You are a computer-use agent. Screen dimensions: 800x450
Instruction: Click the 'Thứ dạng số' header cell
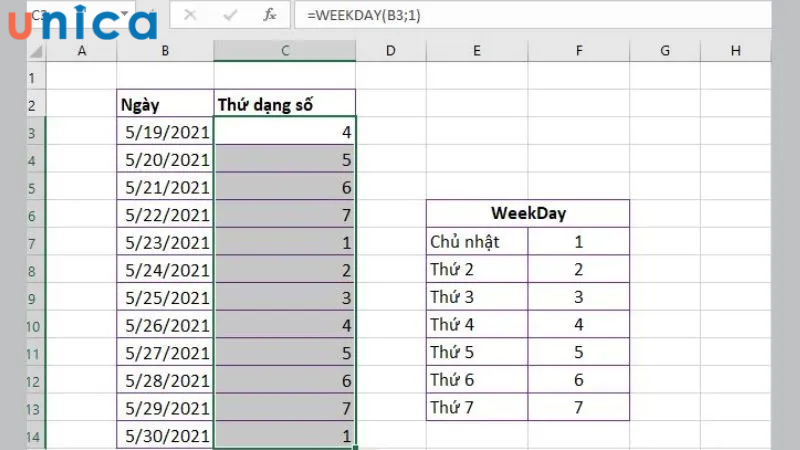285,104
